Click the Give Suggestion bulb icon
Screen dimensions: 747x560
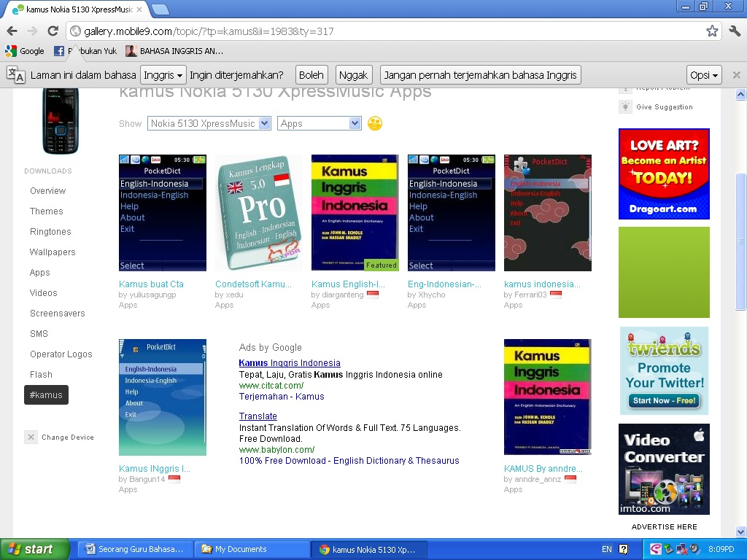coord(625,106)
